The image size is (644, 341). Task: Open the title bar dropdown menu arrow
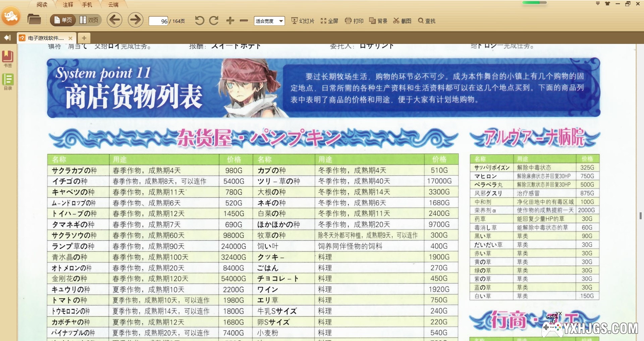598,4
